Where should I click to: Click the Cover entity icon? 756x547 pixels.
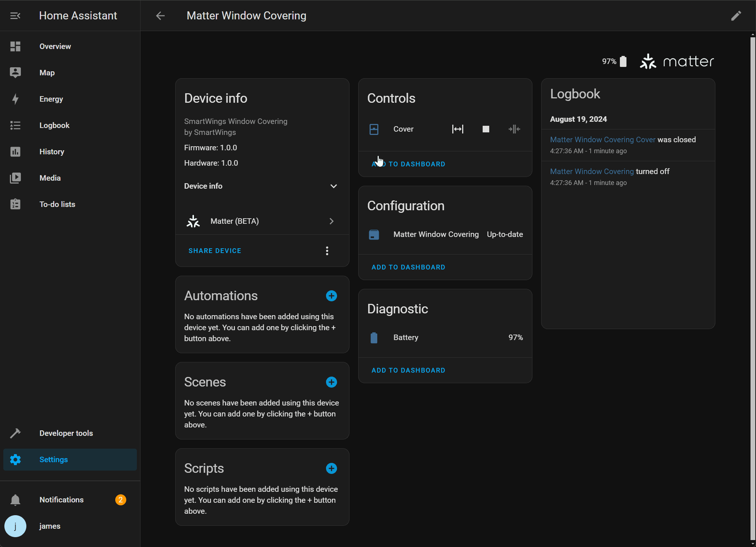point(374,129)
